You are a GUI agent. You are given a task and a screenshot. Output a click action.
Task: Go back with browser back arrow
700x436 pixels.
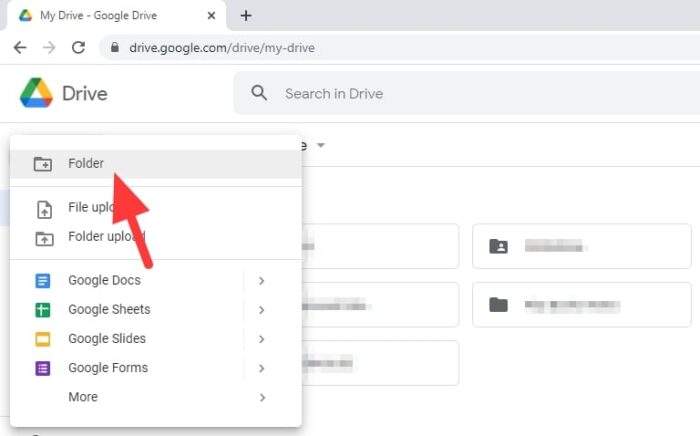pyautogui.click(x=20, y=47)
